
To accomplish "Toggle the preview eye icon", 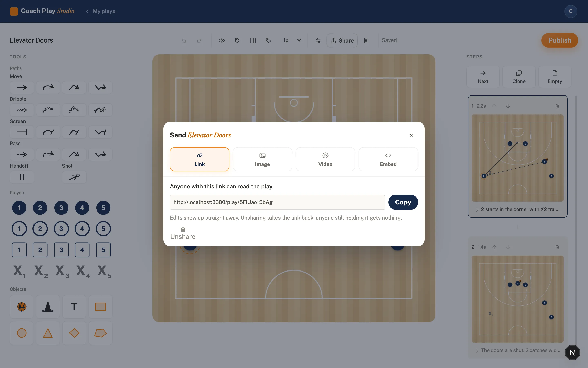I will [222, 40].
